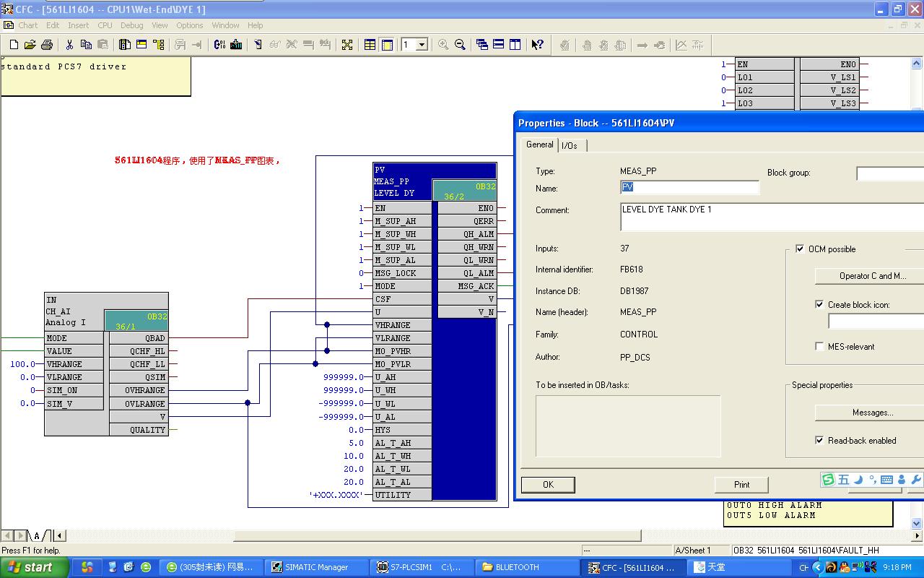Click the Cut scissors icon

click(x=69, y=45)
